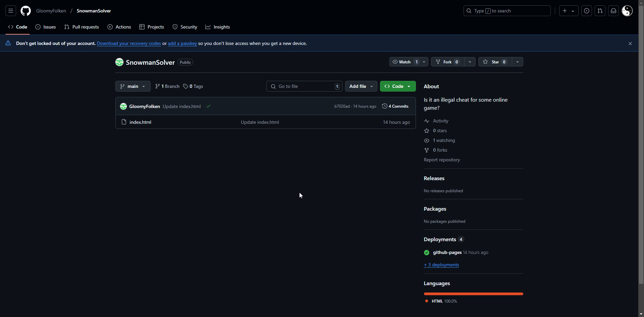Screen dimensions: 644x317
Task: Open commit hash b7020ad
Action: pos(342,106)
